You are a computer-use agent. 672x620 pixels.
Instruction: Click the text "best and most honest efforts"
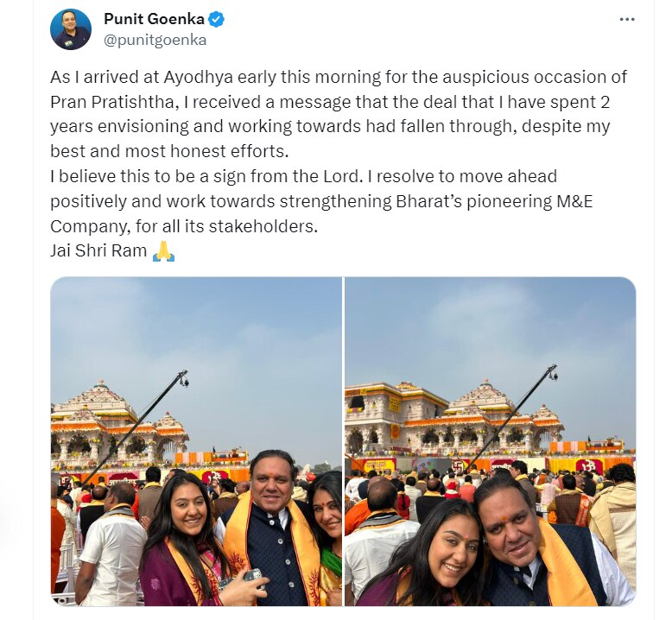169,152
